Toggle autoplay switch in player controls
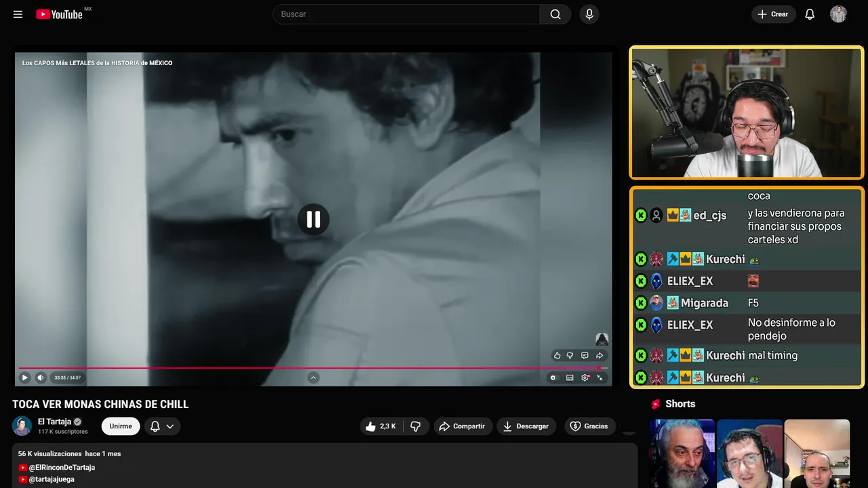The width and height of the screenshot is (868, 488). click(553, 378)
